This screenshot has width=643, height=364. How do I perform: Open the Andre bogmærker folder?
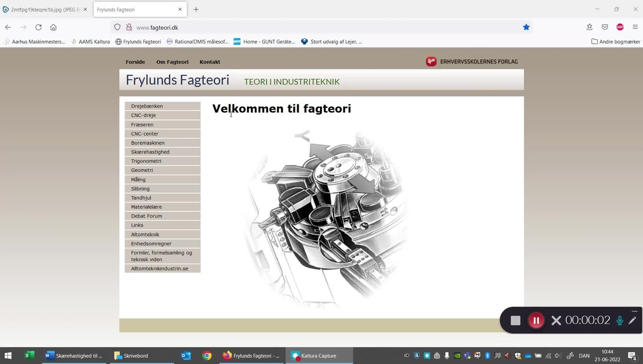[x=615, y=42]
